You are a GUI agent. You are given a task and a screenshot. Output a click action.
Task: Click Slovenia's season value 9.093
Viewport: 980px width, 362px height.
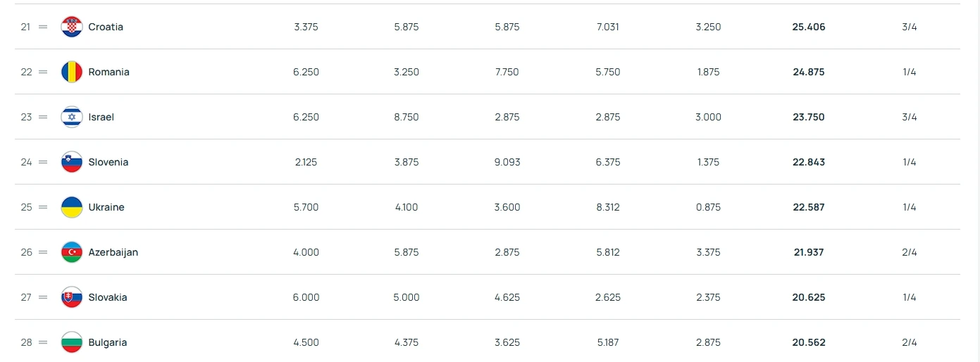pyautogui.click(x=507, y=162)
